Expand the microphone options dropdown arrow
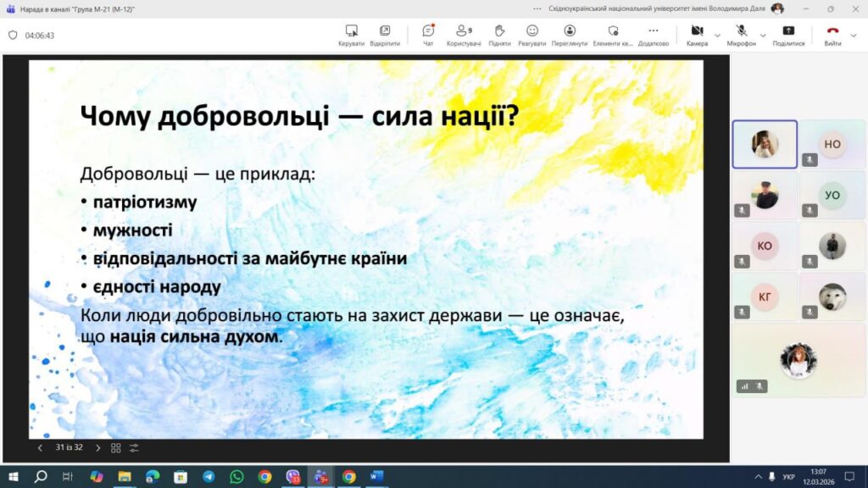868x488 pixels. coord(762,36)
